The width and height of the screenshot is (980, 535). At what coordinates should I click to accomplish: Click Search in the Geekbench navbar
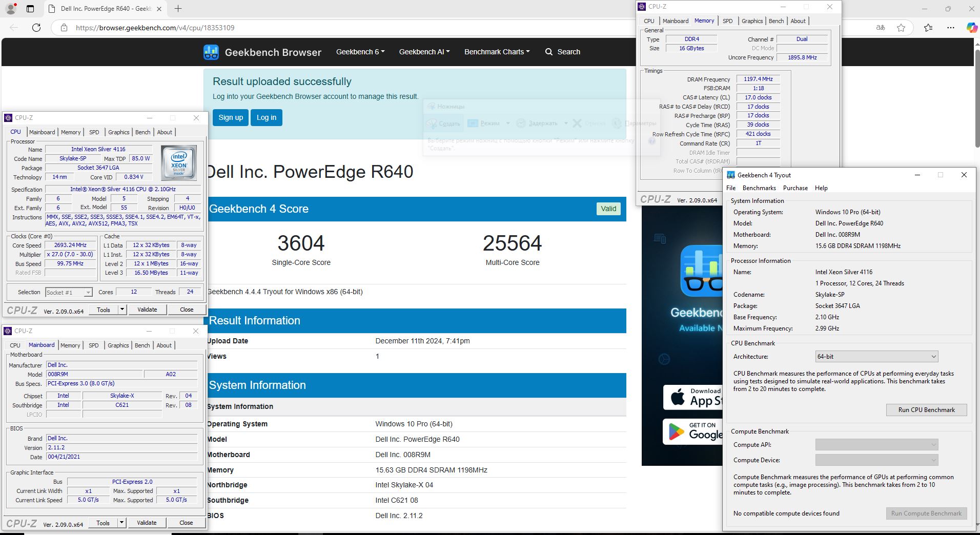coord(563,52)
